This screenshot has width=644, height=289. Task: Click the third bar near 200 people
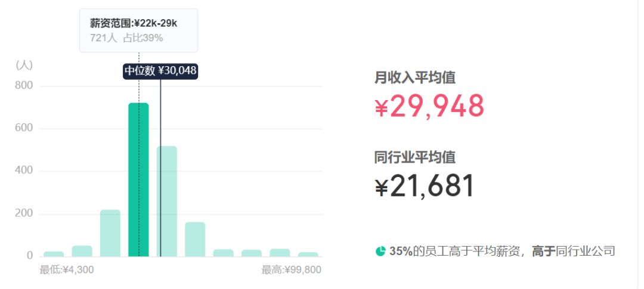point(110,233)
